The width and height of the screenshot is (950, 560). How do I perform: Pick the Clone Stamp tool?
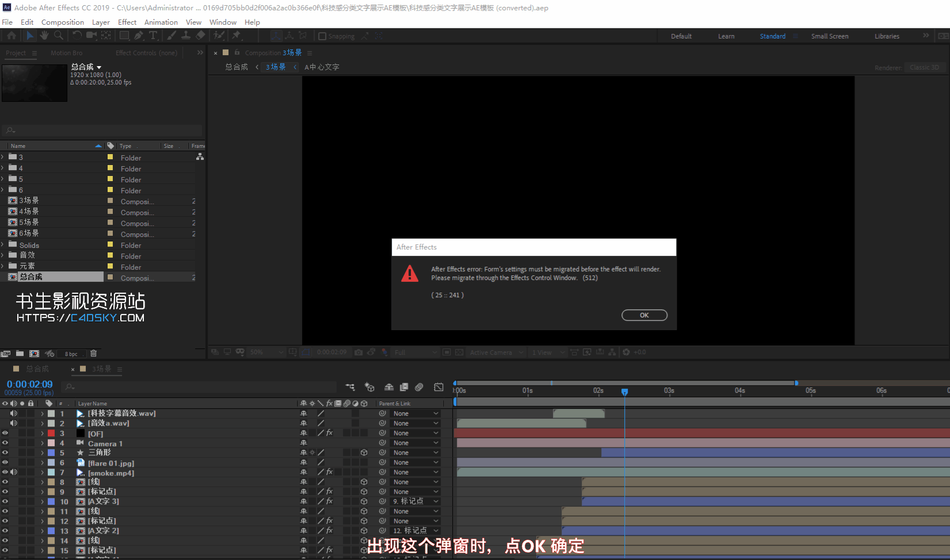point(186,36)
